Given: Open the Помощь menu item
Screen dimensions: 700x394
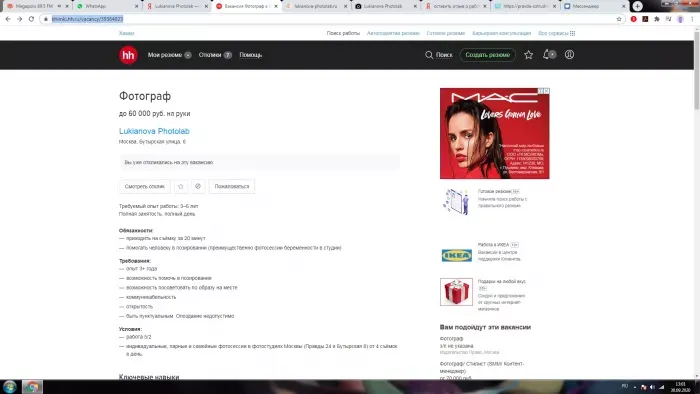Looking at the screenshot, I should pyautogui.click(x=250, y=55).
